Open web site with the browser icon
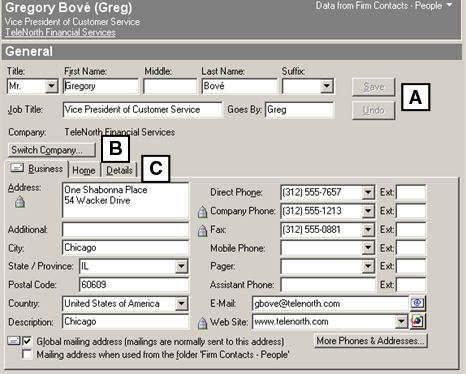This screenshot has height=374, width=466. click(x=417, y=321)
